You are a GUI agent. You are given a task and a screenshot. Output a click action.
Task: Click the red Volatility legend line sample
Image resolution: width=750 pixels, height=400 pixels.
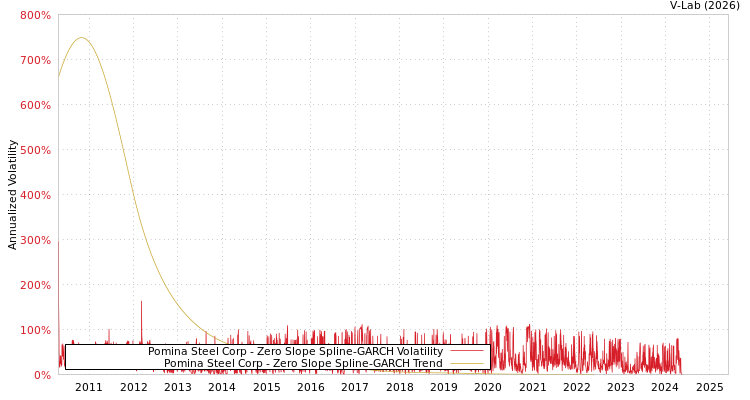pyautogui.click(x=467, y=351)
